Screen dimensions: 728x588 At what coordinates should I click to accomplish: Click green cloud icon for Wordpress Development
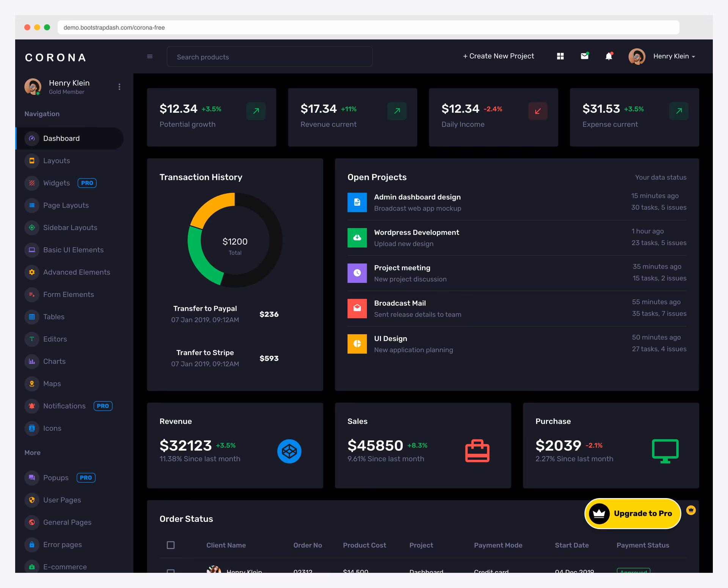(357, 237)
